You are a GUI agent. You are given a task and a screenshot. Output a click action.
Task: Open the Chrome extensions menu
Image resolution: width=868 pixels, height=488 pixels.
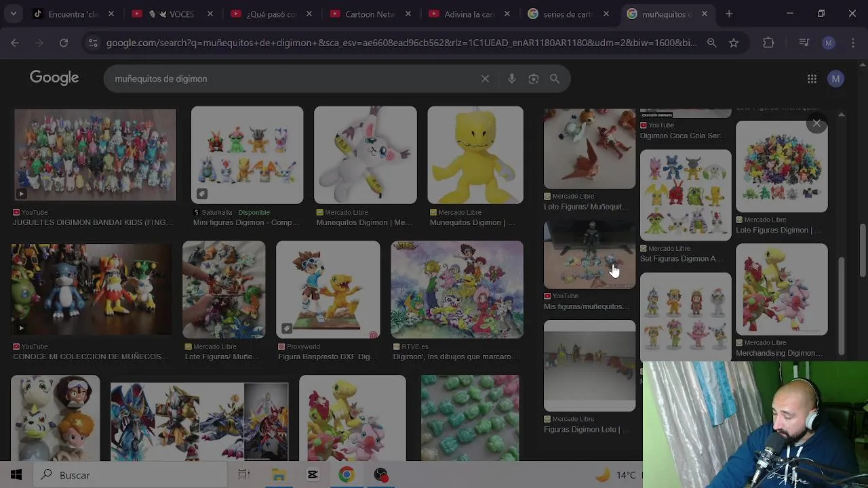tap(768, 43)
